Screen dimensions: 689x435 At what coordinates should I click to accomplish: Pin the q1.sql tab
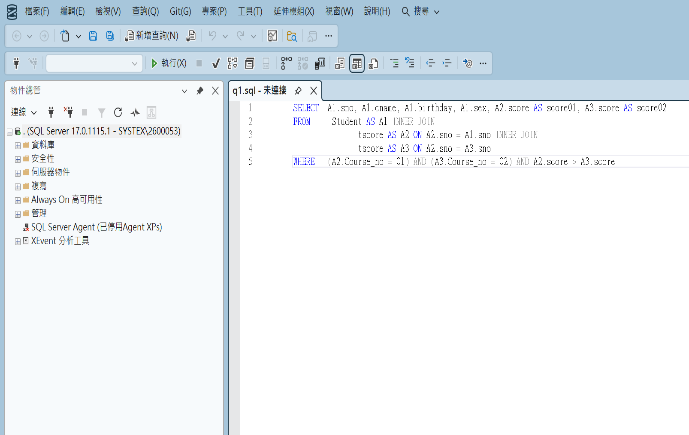point(298,91)
